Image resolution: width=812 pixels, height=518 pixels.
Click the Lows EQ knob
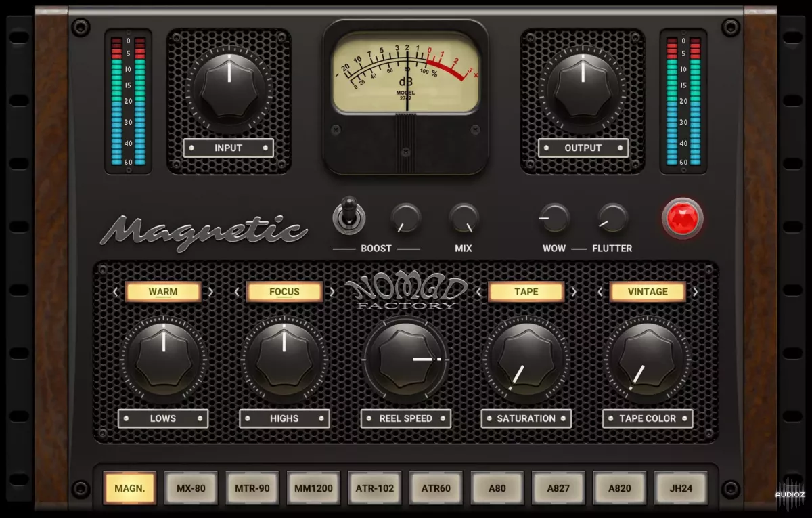pos(163,360)
